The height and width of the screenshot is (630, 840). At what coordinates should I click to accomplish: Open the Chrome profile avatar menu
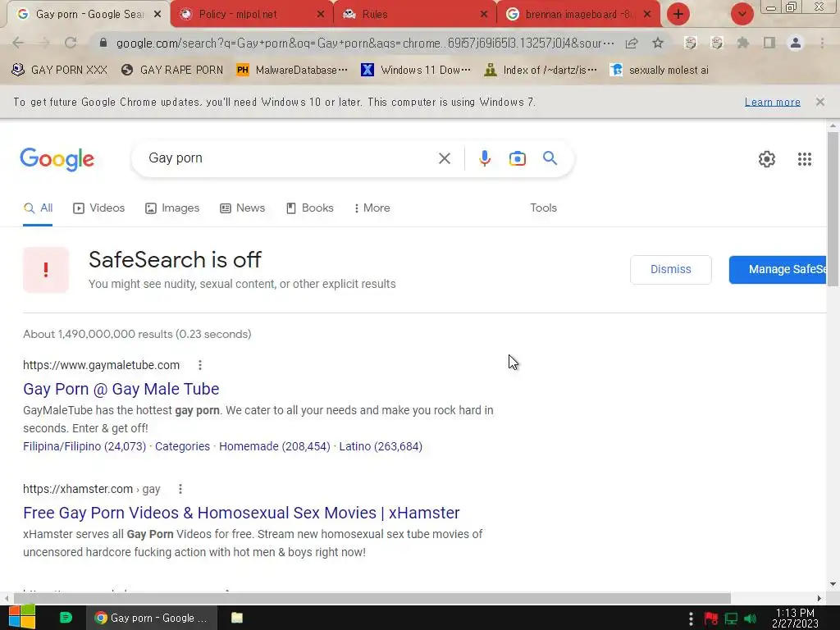click(796, 43)
